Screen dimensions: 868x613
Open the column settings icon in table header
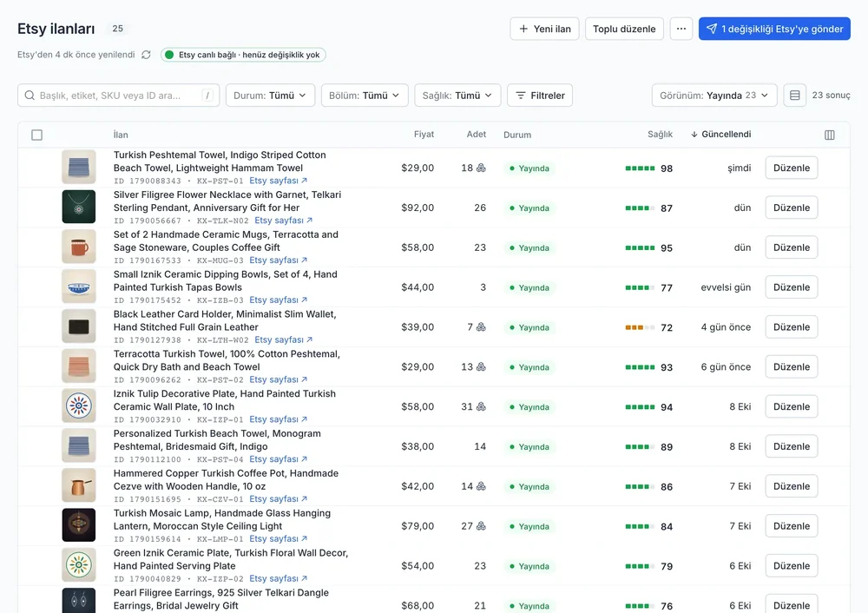point(829,135)
